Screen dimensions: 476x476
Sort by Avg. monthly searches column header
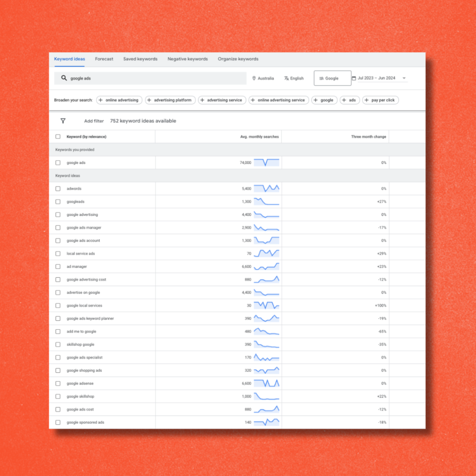click(259, 136)
